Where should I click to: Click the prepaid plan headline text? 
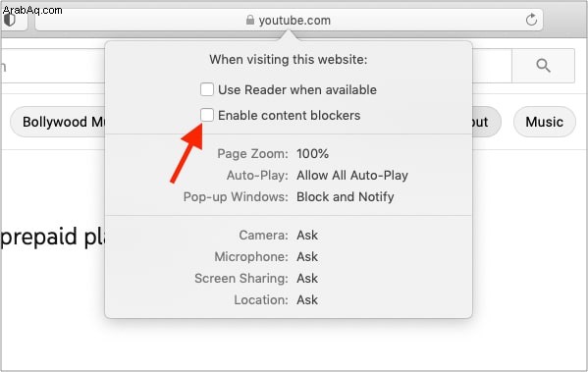click(53, 238)
